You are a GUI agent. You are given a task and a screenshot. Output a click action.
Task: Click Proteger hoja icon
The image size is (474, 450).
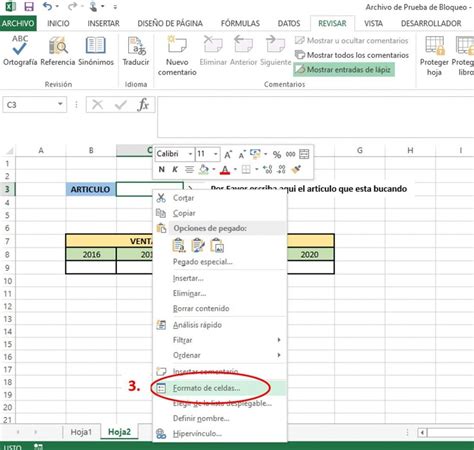coord(434,55)
